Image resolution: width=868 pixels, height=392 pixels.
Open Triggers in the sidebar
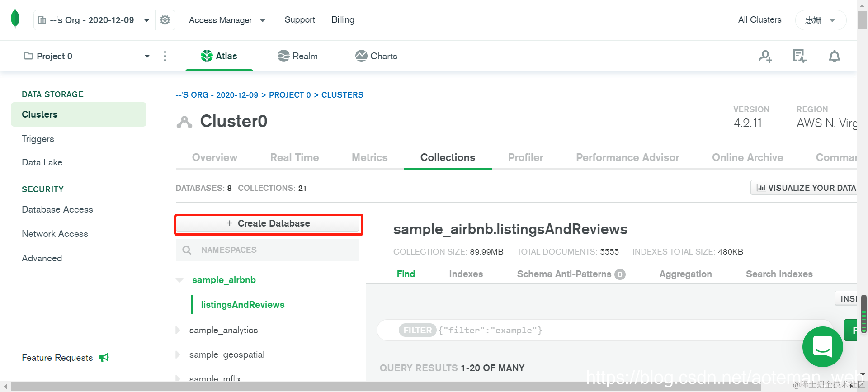(x=38, y=139)
